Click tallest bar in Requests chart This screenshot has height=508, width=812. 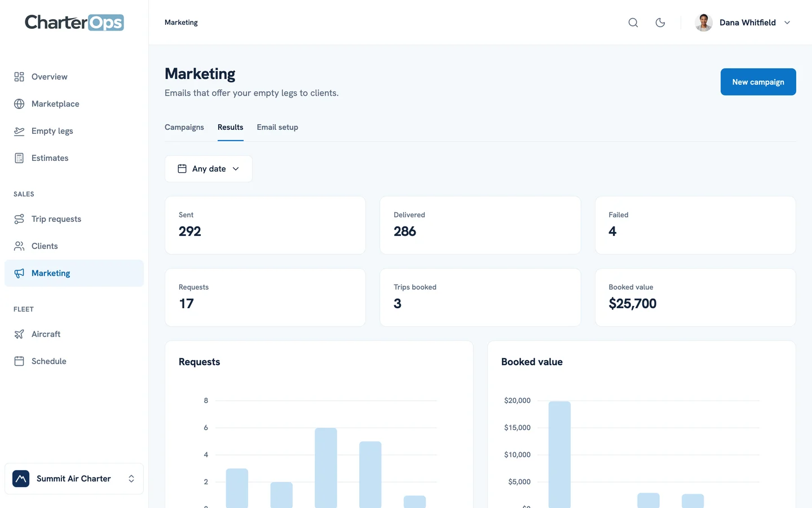pos(326,468)
